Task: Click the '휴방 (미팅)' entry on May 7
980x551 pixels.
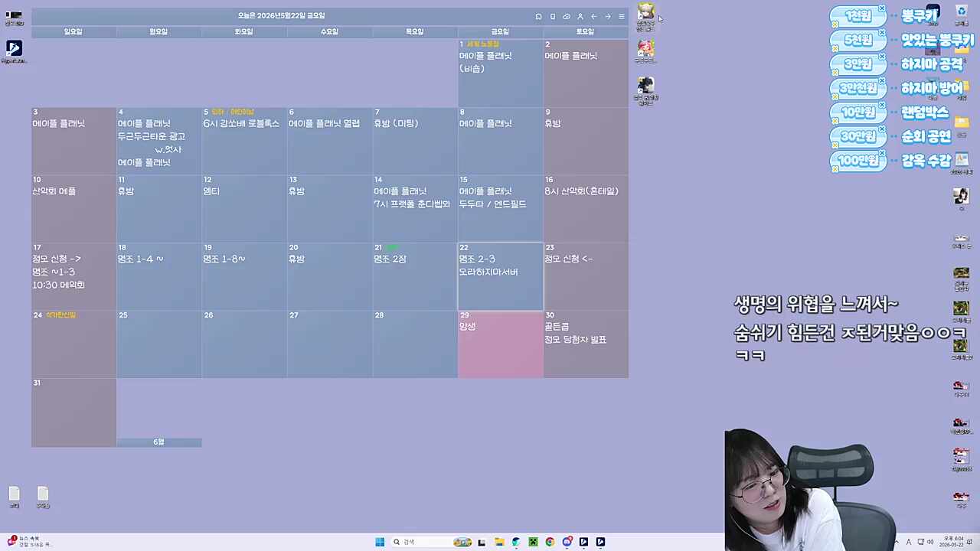Action: pyautogui.click(x=396, y=124)
